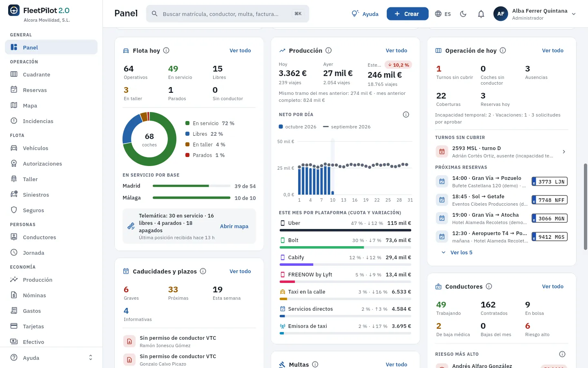The image size is (588, 368).
Task: Click the Uber platform row
Action: point(345,226)
